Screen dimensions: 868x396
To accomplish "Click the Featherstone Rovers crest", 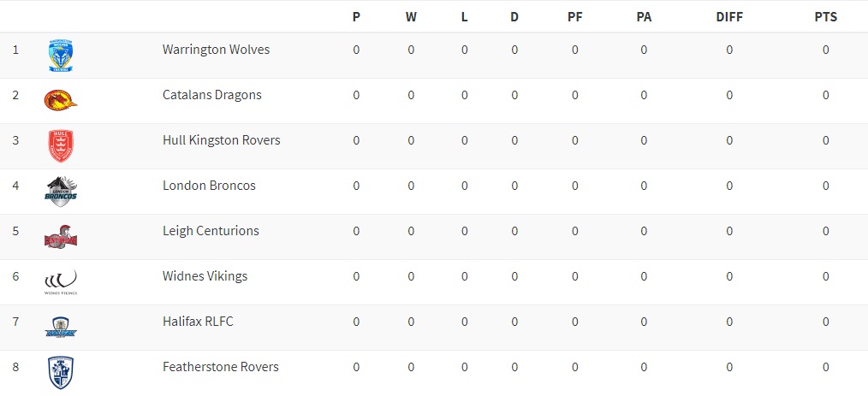I will tap(61, 372).
